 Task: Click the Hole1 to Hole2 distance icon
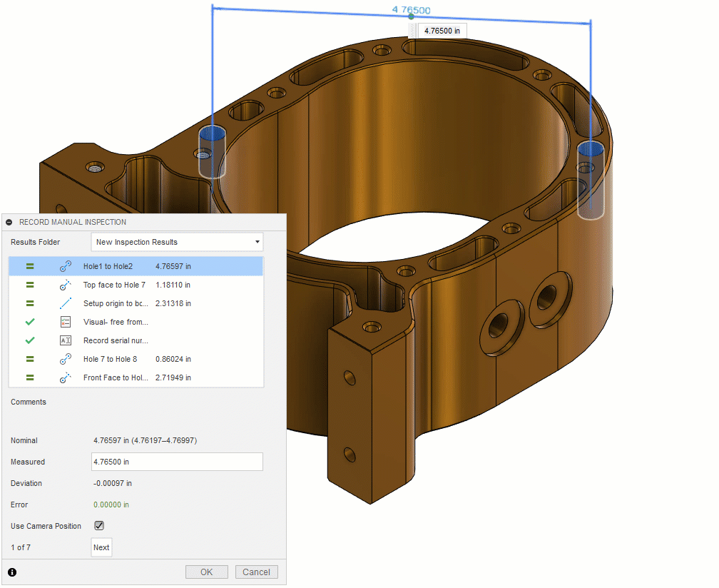click(x=66, y=266)
